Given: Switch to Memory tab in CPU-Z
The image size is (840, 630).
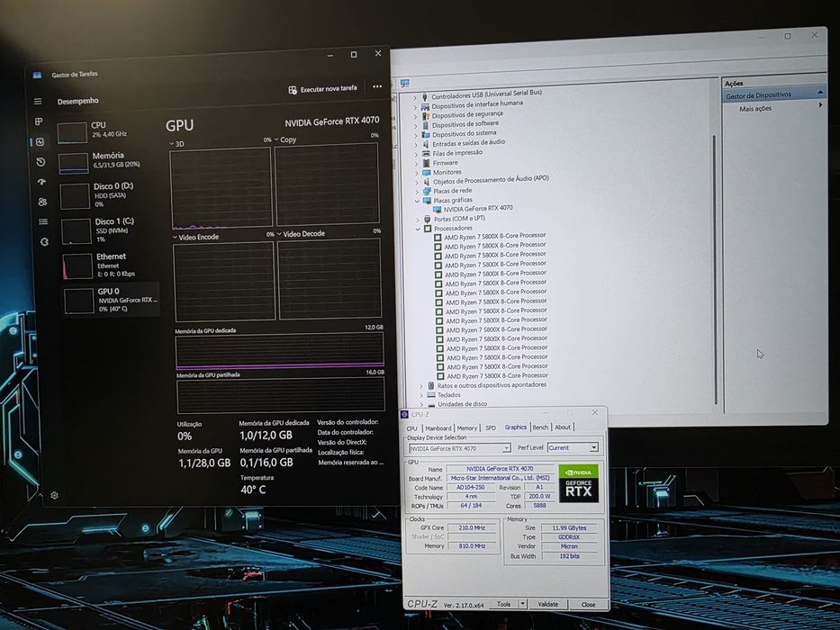Looking at the screenshot, I should click(466, 428).
